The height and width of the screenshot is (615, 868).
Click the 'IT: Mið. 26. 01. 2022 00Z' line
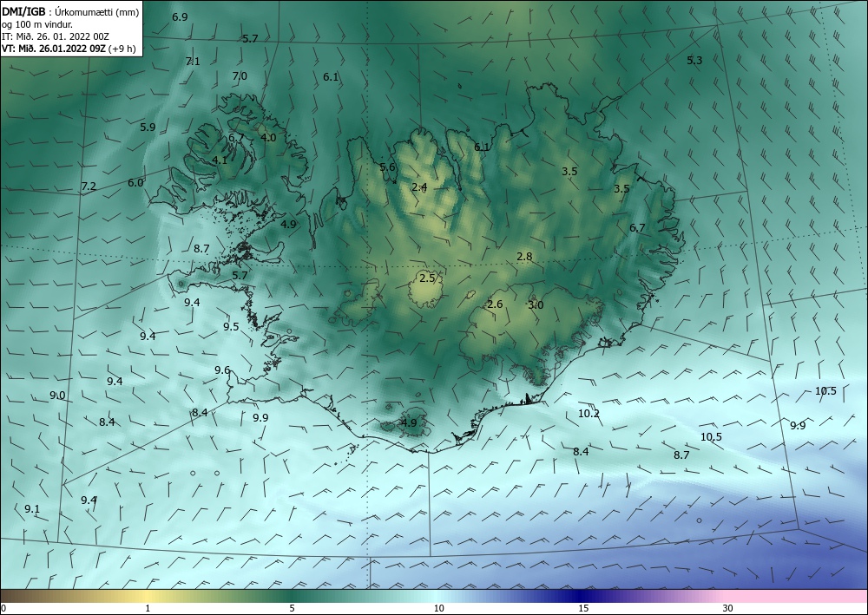click(56, 36)
